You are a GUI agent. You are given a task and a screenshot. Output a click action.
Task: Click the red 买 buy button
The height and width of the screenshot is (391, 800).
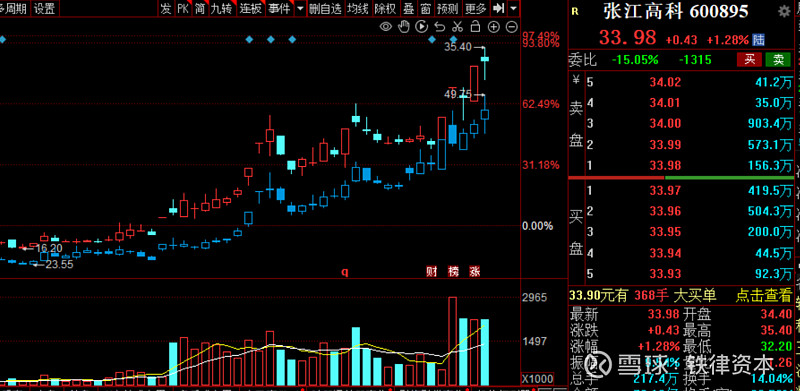click(x=749, y=59)
